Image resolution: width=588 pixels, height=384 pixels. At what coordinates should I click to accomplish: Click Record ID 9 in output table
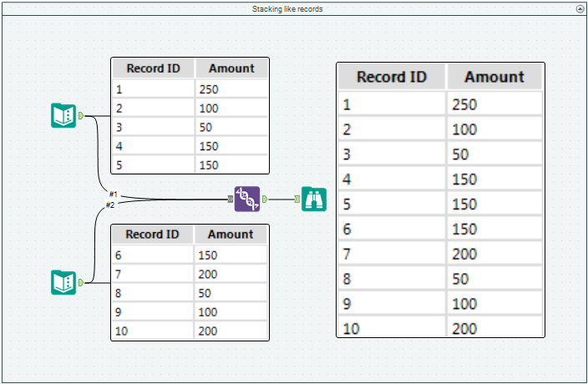347,304
